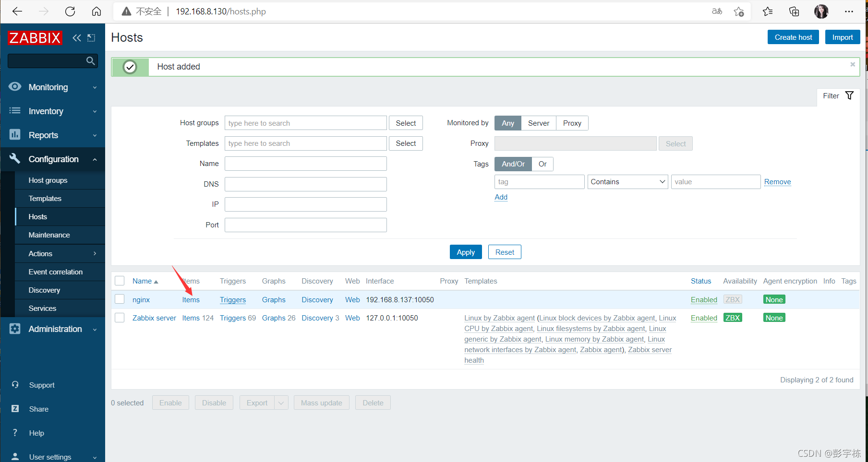Viewport: 868px width, 462px height.
Task: Click the Apply filter button
Action: tap(466, 252)
